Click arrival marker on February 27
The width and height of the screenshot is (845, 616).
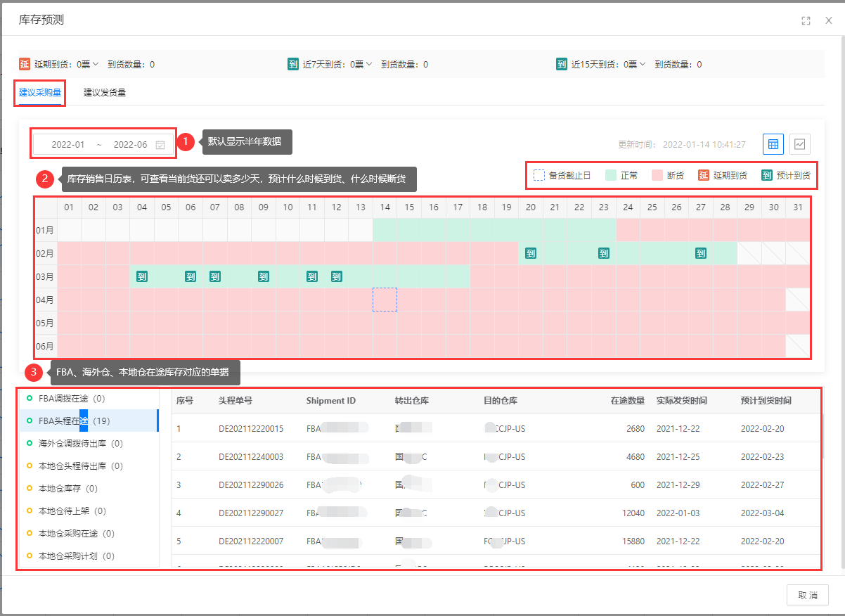click(x=701, y=253)
